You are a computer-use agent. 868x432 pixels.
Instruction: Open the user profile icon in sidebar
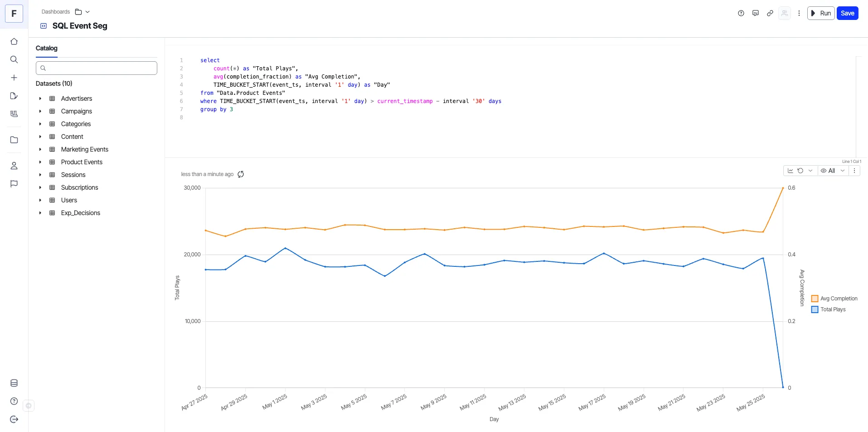click(x=14, y=166)
